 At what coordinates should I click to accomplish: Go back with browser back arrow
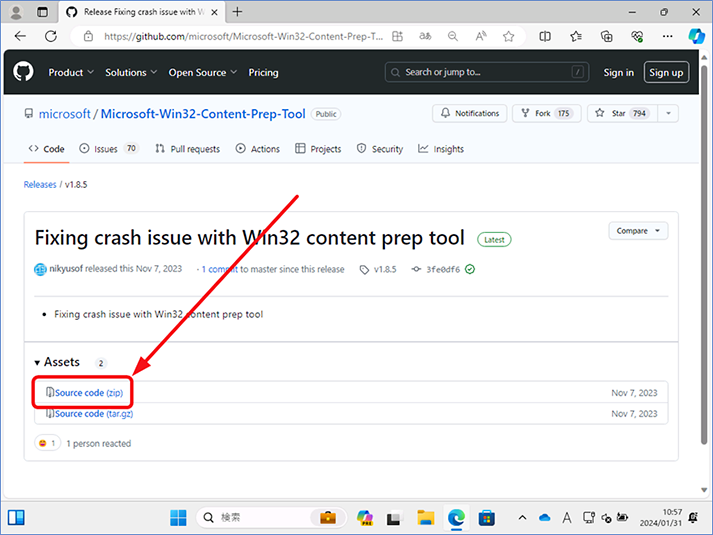click(x=20, y=36)
